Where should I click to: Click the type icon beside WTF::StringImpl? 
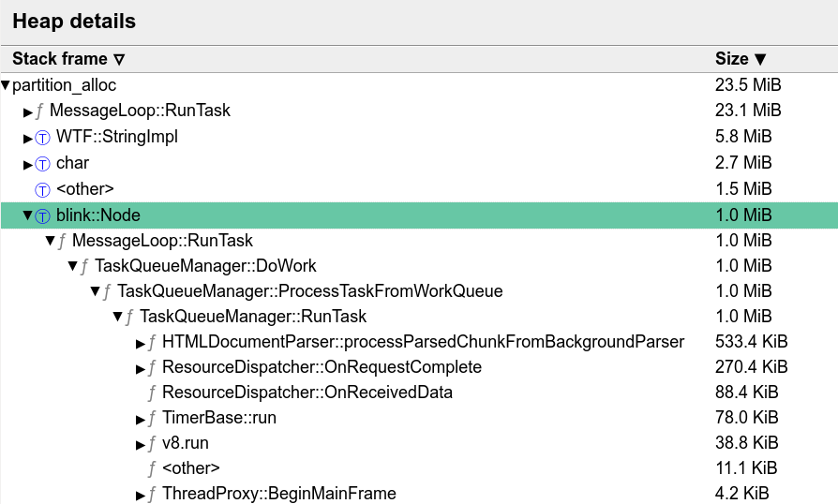[42, 138]
